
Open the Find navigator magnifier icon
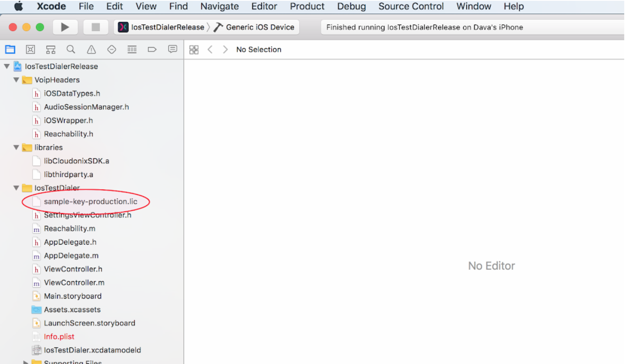pos(71,49)
